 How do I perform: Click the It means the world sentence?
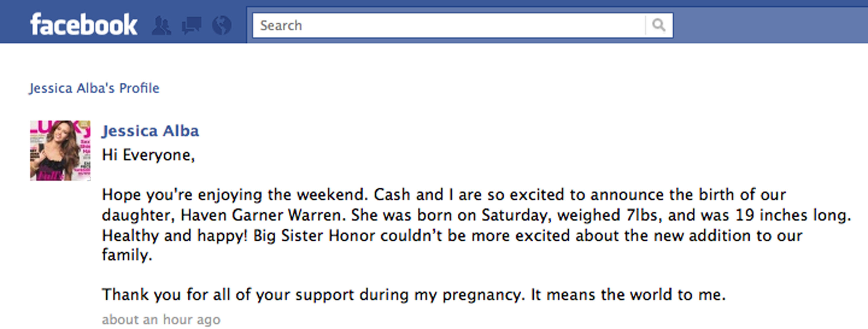click(x=628, y=295)
